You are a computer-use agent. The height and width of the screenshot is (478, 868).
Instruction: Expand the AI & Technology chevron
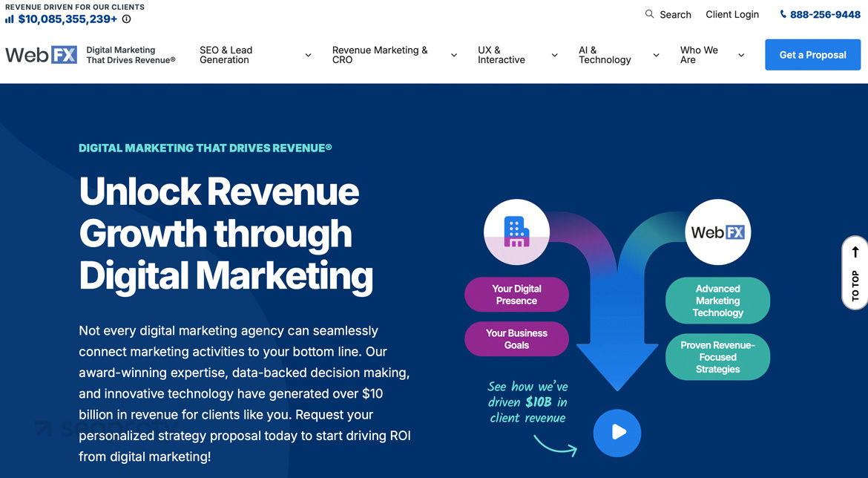pos(656,56)
